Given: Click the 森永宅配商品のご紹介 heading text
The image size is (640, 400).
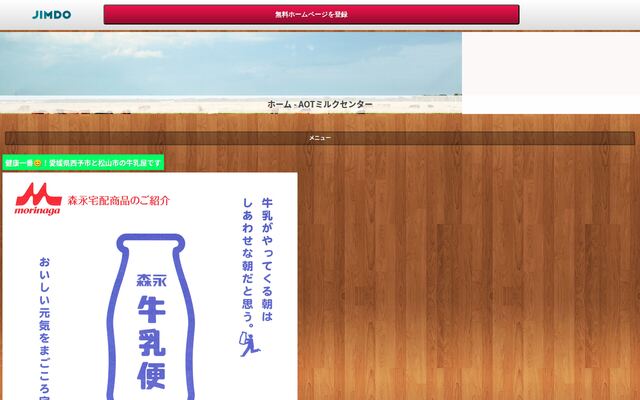Looking at the screenshot, I should pos(118,200).
